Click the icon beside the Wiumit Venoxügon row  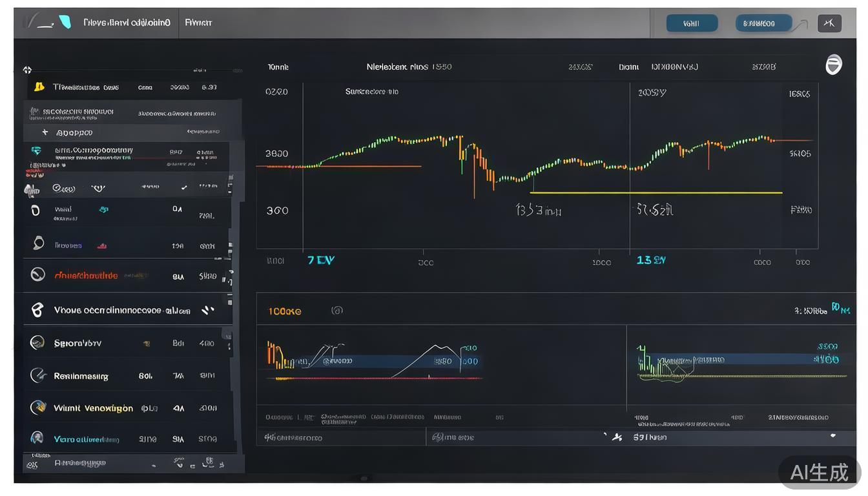coord(38,408)
